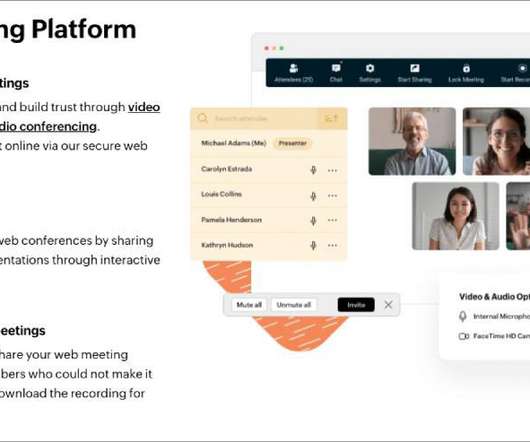530x442 pixels.
Task: Open the Chat icon in toolbar
Action: [336, 69]
